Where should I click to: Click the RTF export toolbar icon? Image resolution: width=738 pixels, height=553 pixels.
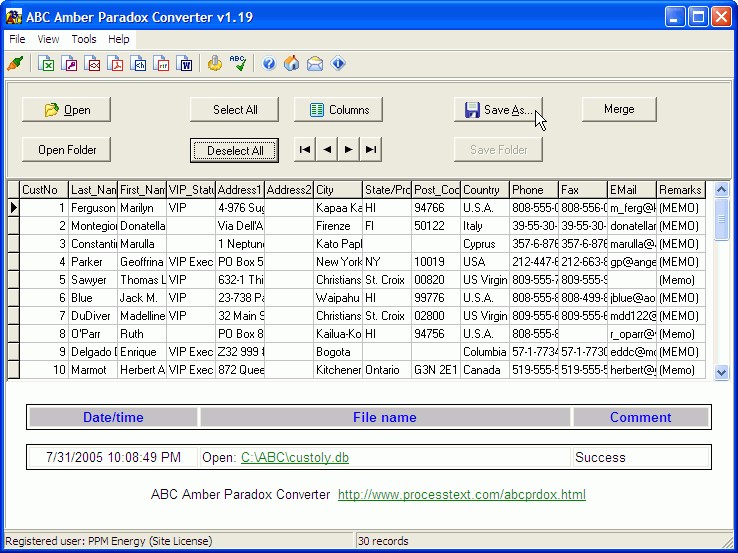(x=162, y=64)
